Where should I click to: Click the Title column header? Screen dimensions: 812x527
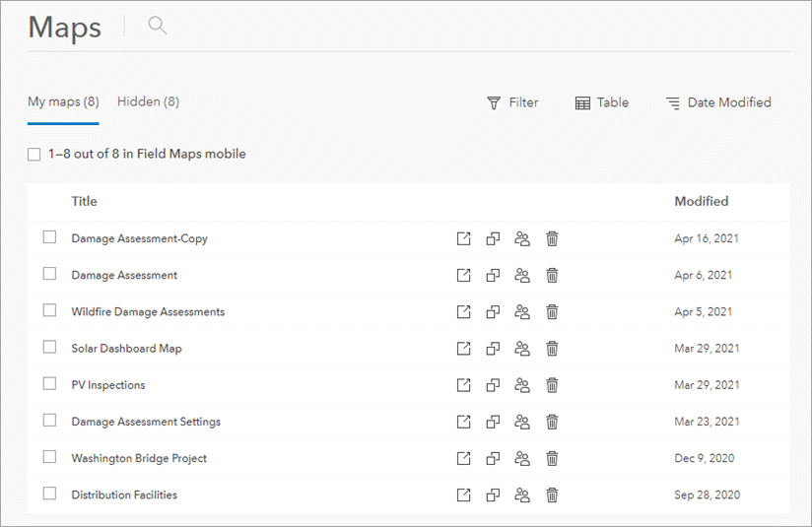84,201
